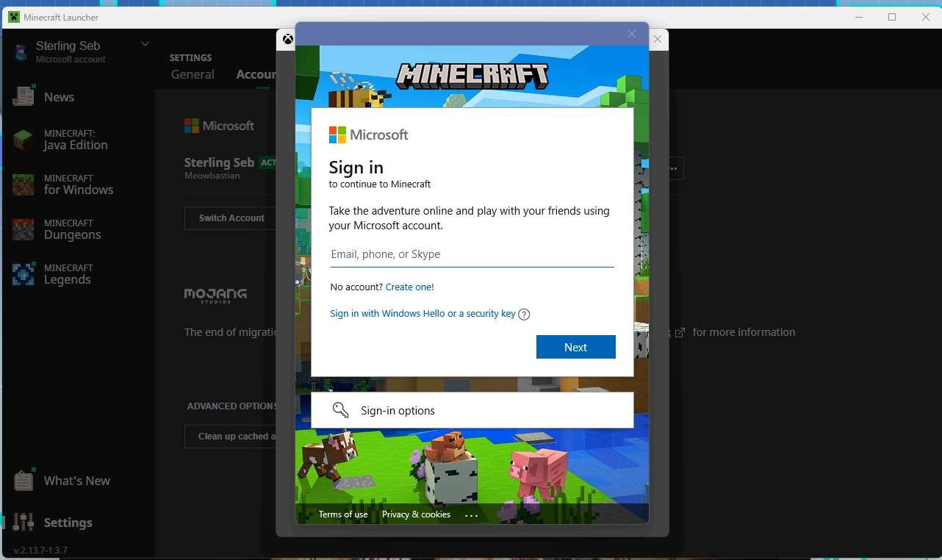
Task: Open the Privacy & cookies link
Action: pos(417,514)
